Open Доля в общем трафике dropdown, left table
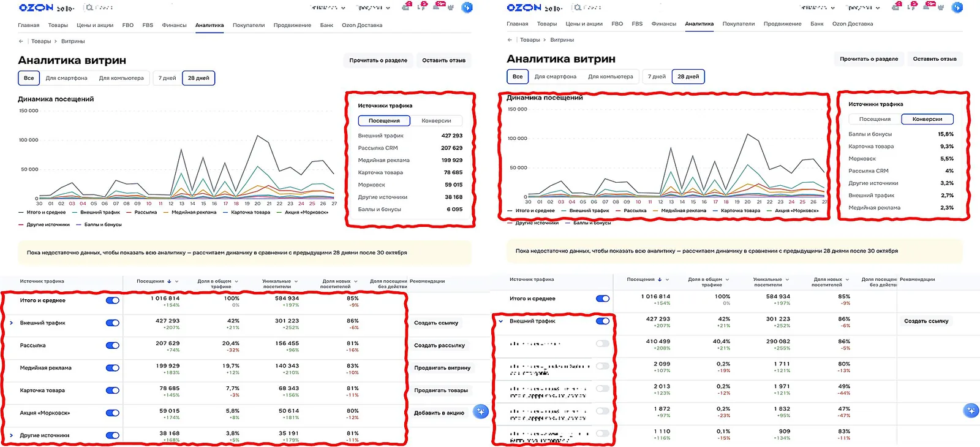The width and height of the screenshot is (980, 447). coord(236,281)
